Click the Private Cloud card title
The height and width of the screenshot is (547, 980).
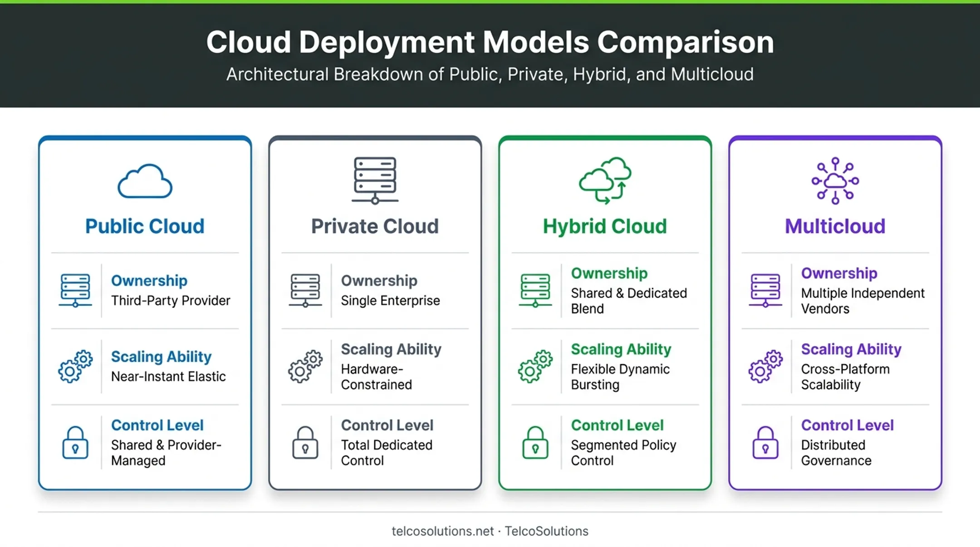(x=375, y=226)
